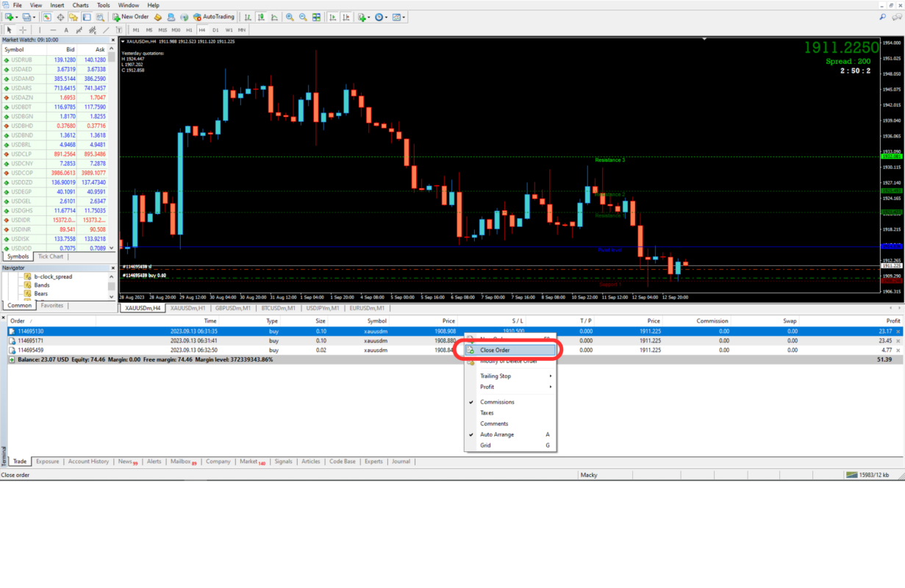This screenshot has height=588, width=905.
Task: Switch chart to Candlesticks icon
Action: pyautogui.click(x=262, y=16)
